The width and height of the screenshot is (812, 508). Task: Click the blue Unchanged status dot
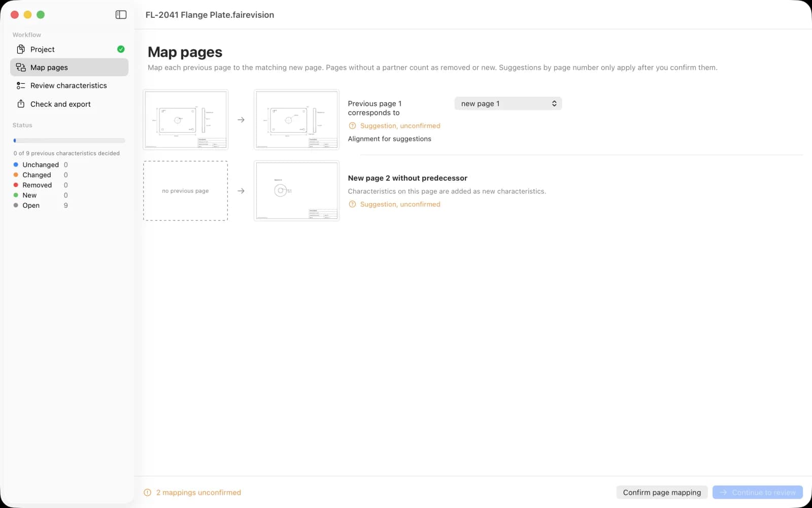tap(16, 165)
